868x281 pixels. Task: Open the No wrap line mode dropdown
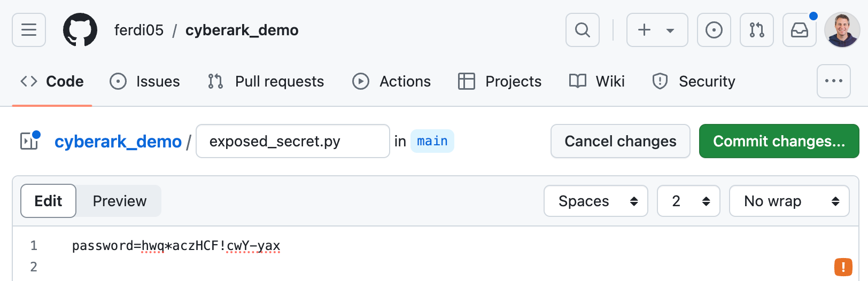point(789,201)
